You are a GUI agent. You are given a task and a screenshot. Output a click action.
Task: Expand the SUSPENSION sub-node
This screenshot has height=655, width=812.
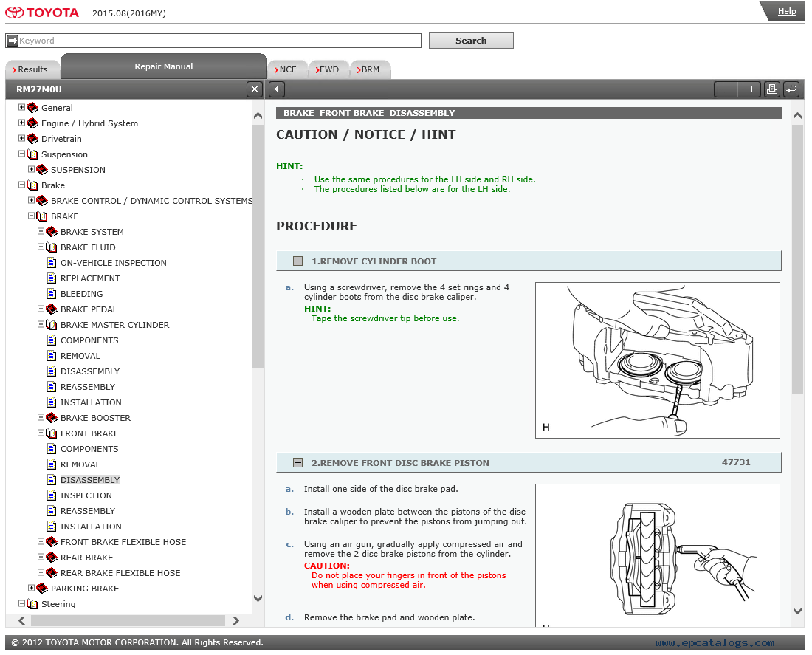coord(31,169)
